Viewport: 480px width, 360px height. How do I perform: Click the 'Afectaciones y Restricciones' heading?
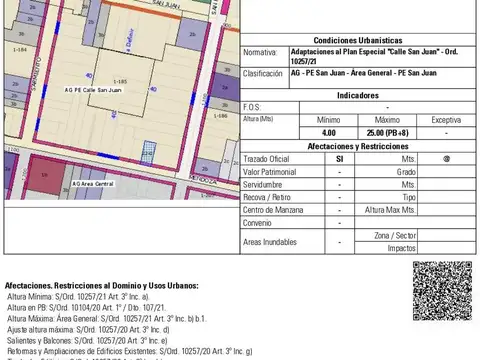point(358,146)
